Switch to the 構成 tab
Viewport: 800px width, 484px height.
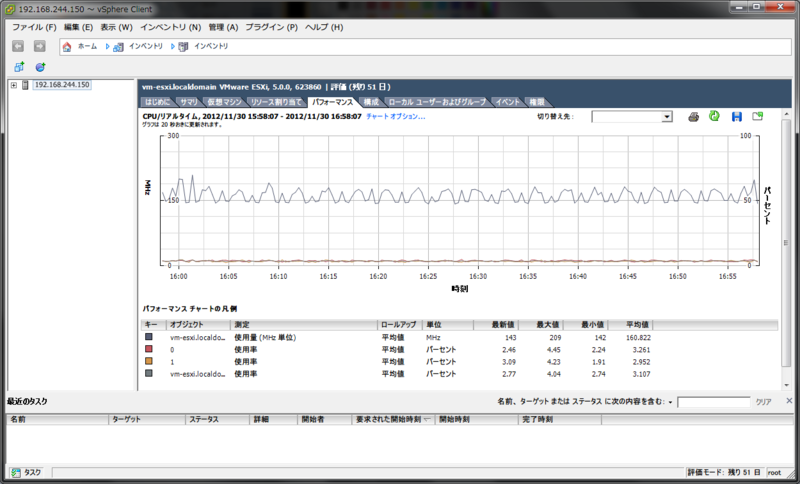tap(371, 102)
